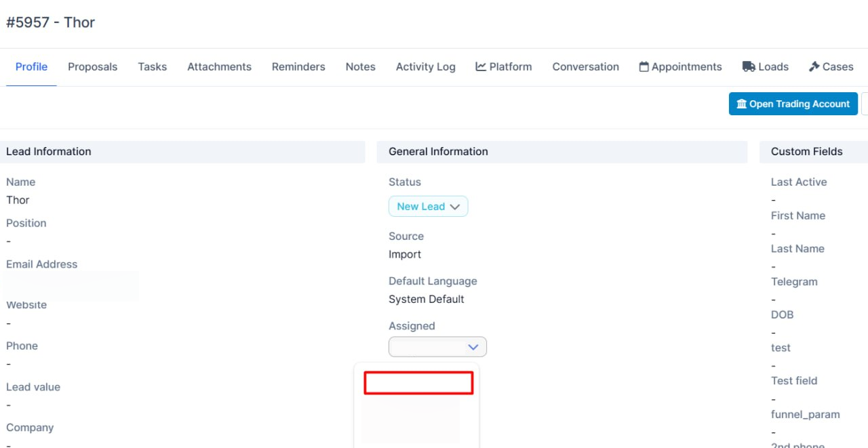Open the Reminders tab

(x=298, y=66)
